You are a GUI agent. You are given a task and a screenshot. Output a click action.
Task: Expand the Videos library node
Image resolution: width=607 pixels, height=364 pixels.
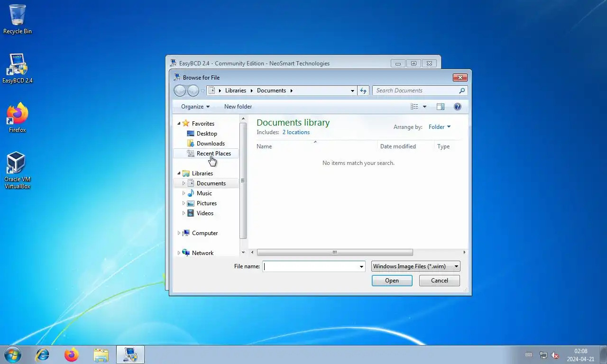click(x=184, y=213)
